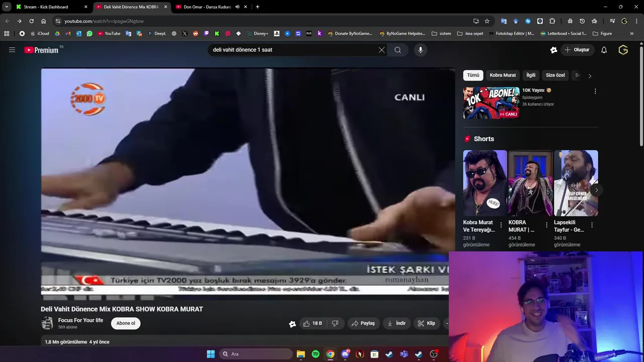644x362 pixels.
Task: Open the ByNoGame Helpdesk bookmark
Action: point(402,34)
